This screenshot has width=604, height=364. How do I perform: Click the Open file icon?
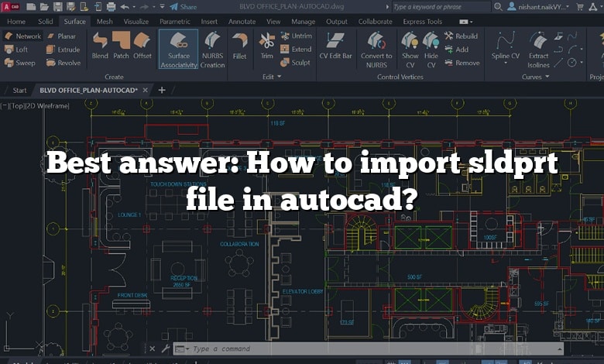pyautogui.click(x=44, y=7)
